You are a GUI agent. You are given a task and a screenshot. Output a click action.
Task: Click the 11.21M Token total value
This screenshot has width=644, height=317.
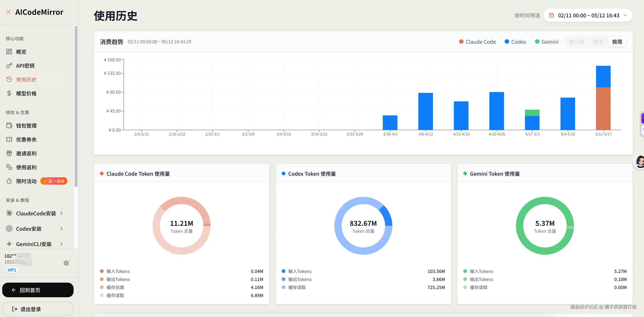tap(181, 223)
